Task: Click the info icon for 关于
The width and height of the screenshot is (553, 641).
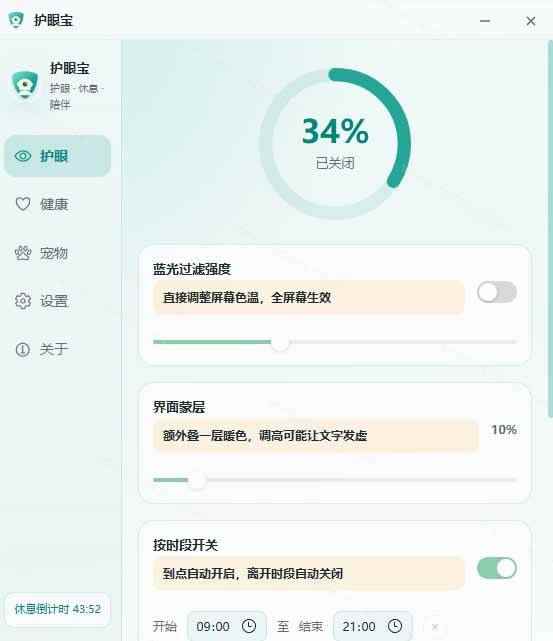Action: pos(23,350)
